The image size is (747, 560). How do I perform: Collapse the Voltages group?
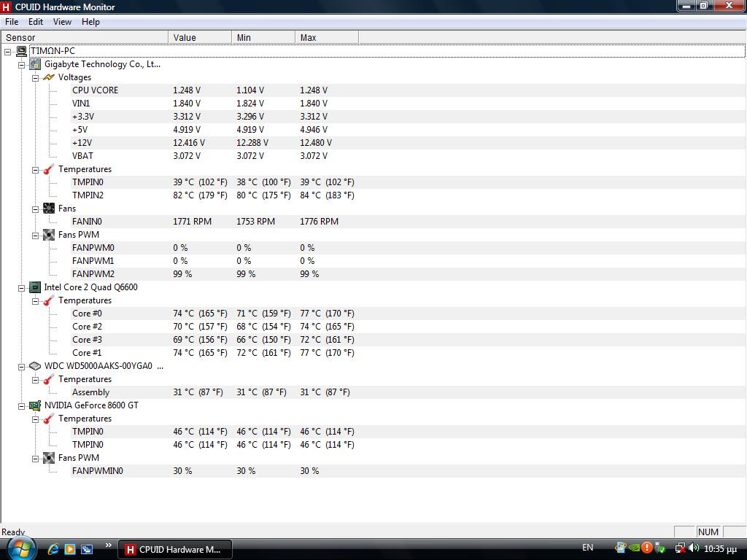click(35, 78)
